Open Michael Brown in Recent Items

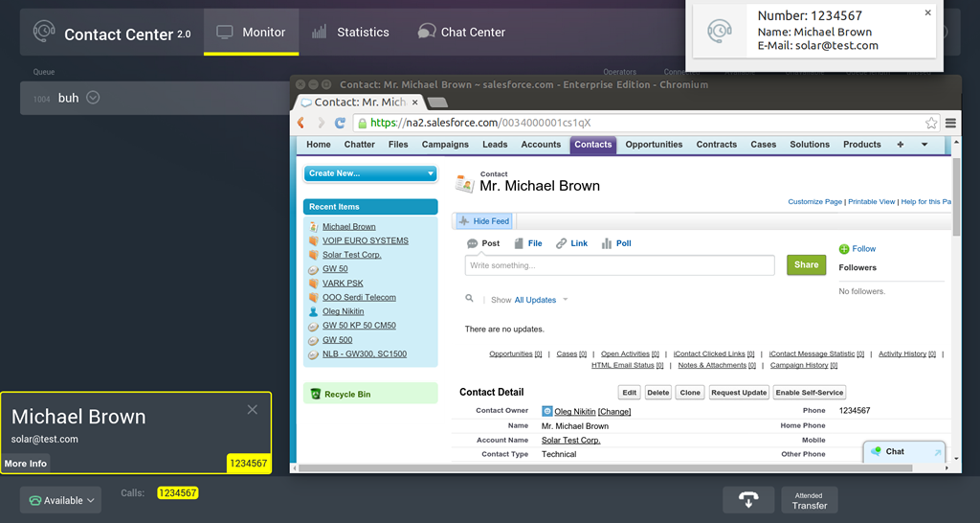pyautogui.click(x=348, y=226)
